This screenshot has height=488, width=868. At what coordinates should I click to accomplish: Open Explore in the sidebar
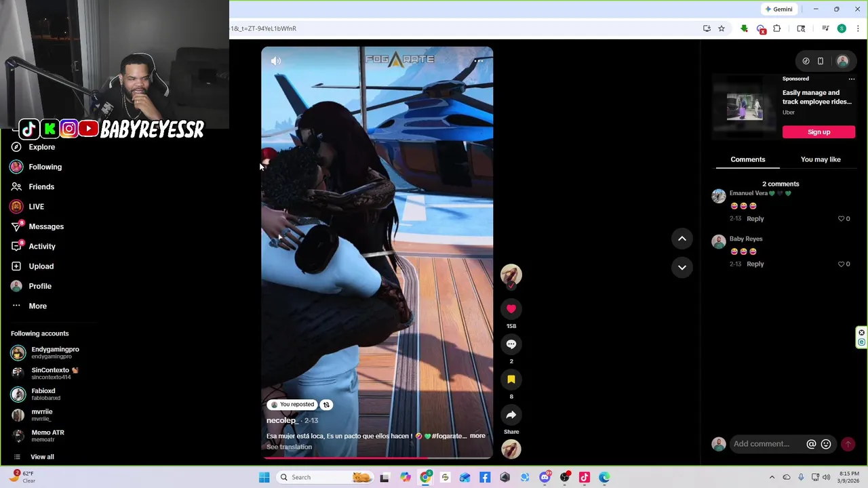(42, 147)
